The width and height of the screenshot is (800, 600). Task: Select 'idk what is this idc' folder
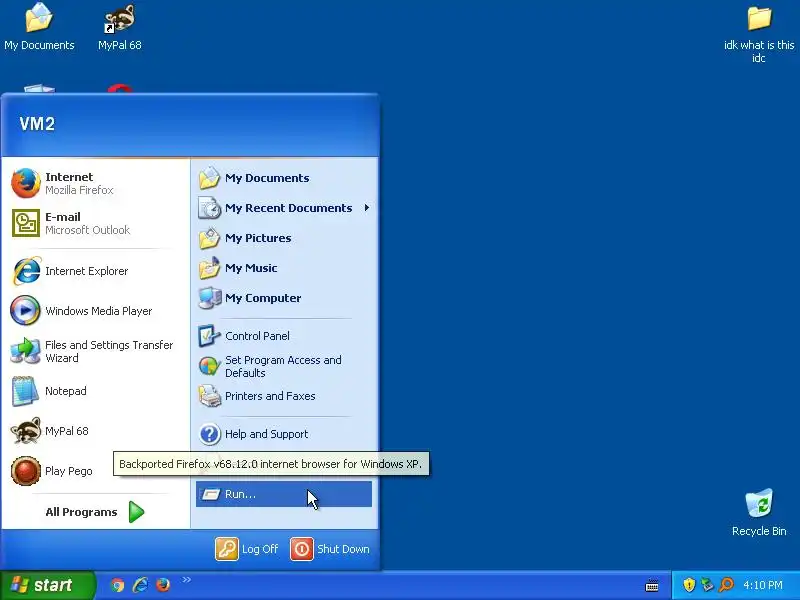point(759,33)
